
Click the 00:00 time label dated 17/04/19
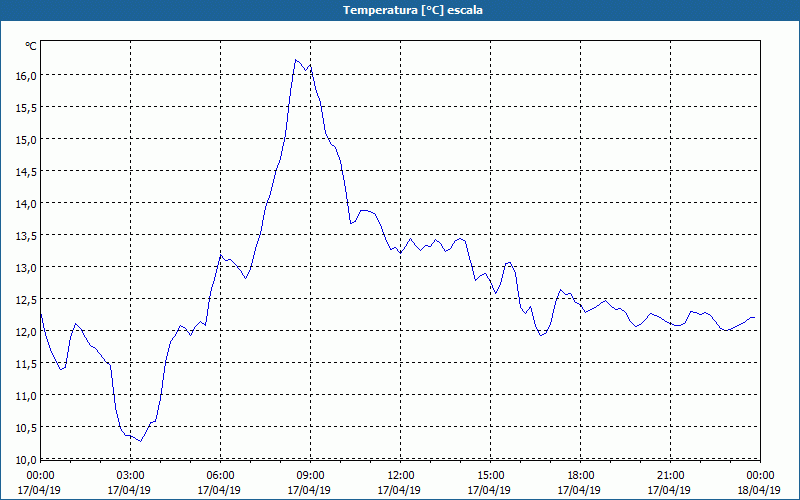click(x=40, y=476)
